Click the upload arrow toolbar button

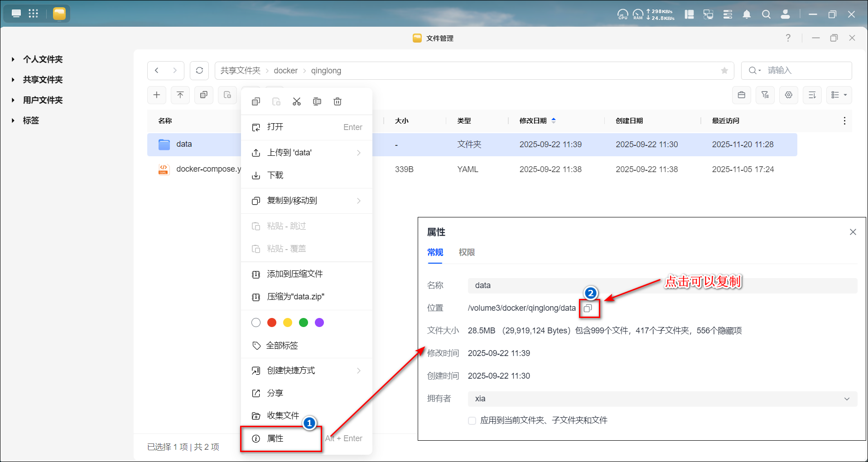tap(180, 95)
